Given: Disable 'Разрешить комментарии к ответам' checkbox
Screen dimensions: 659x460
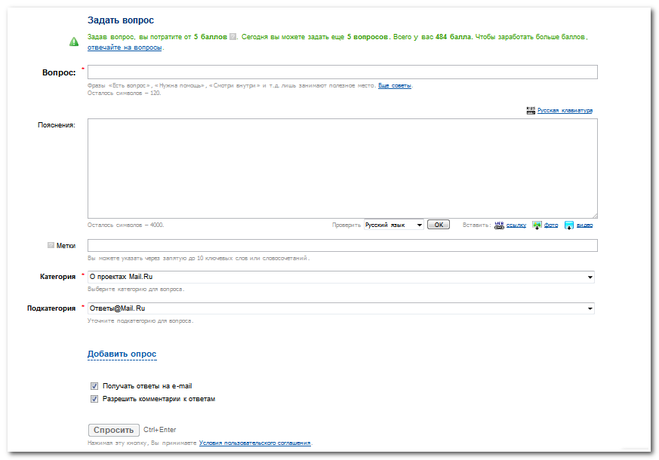Looking at the screenshot, I should click(94, 399).
